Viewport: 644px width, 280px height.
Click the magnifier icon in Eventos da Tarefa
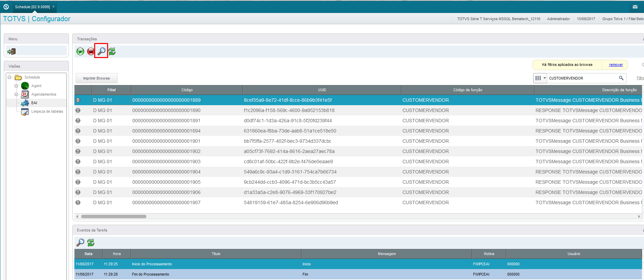coord(80,242)
